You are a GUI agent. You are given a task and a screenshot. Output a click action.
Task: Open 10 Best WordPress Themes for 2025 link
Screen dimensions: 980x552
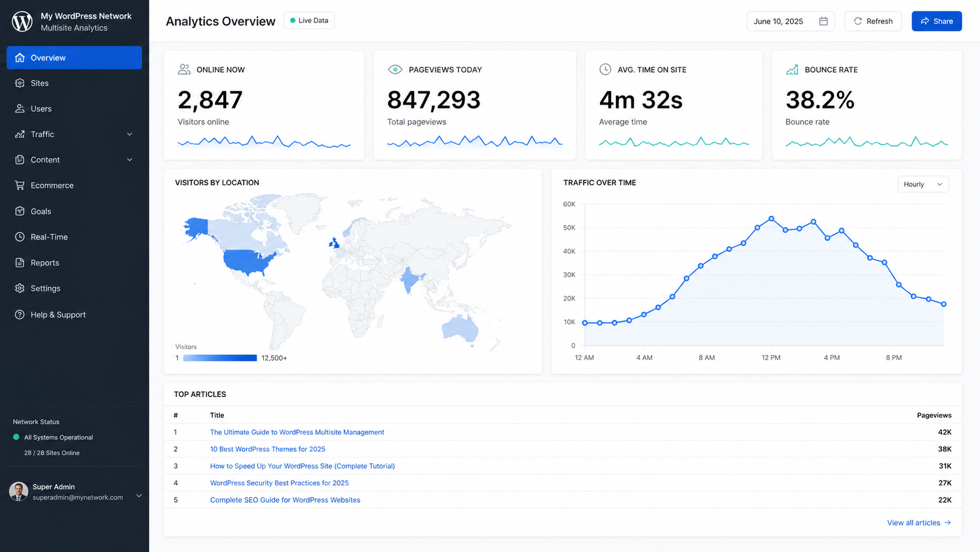pyautogui.click(x=268, y=449)
